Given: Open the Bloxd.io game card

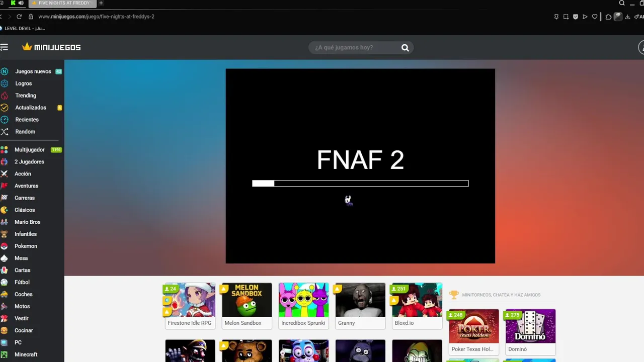Looking at the screenshot, I should [417, 306].
